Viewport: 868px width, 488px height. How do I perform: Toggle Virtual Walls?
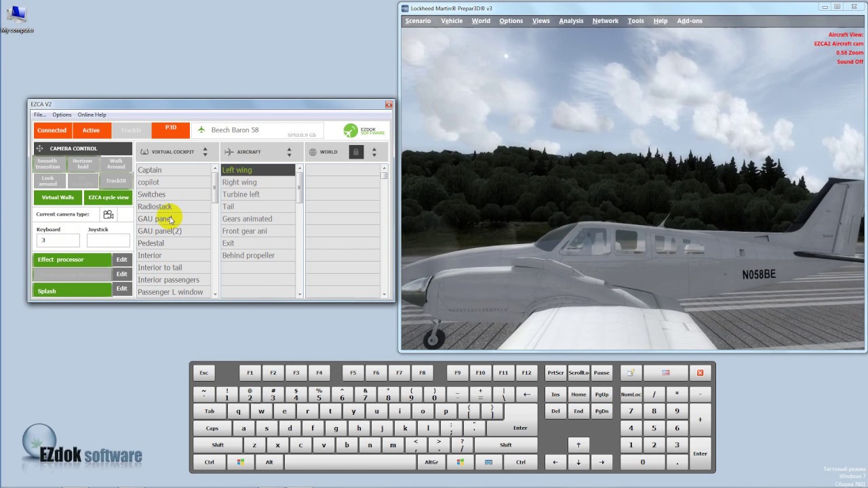pyautogui.click(x=58, y=197)
